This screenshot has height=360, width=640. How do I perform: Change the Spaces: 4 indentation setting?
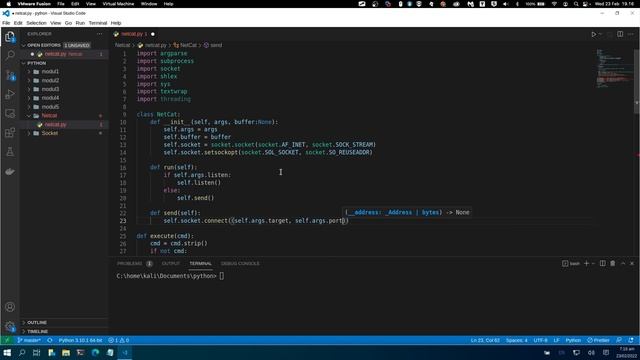pos(516,340)
